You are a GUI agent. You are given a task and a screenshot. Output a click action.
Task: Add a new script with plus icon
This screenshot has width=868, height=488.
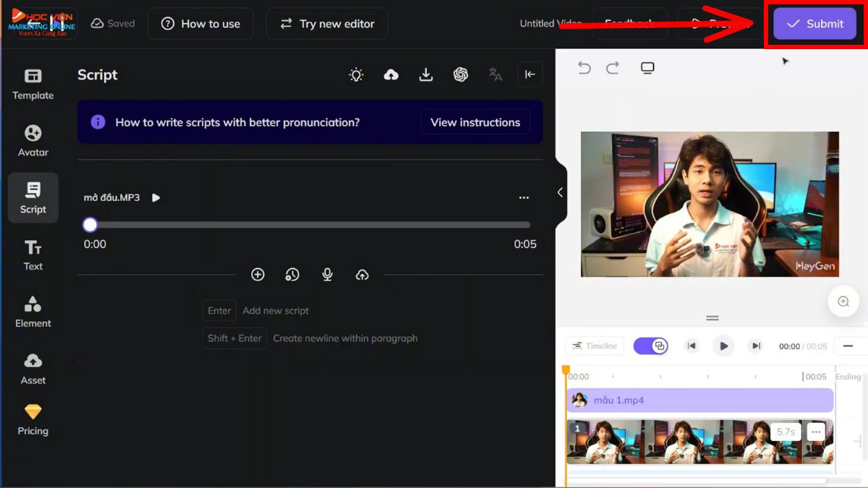258,275
